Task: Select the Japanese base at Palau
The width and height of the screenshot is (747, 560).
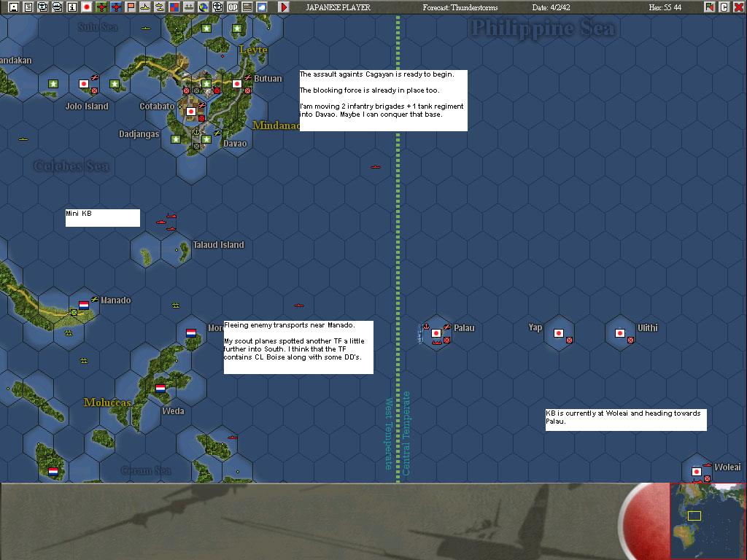Action: click(436, 333)
